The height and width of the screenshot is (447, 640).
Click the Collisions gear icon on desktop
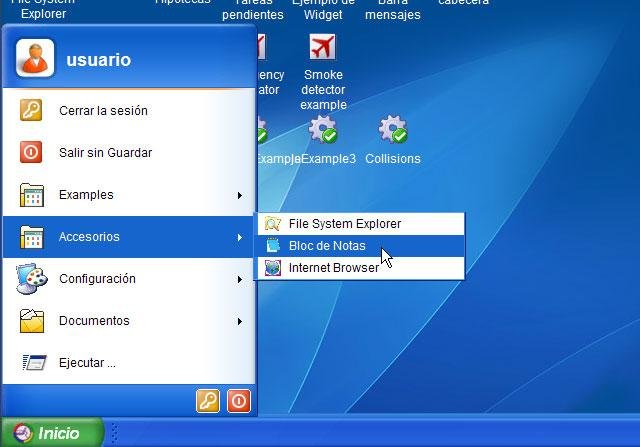(393, 129)
